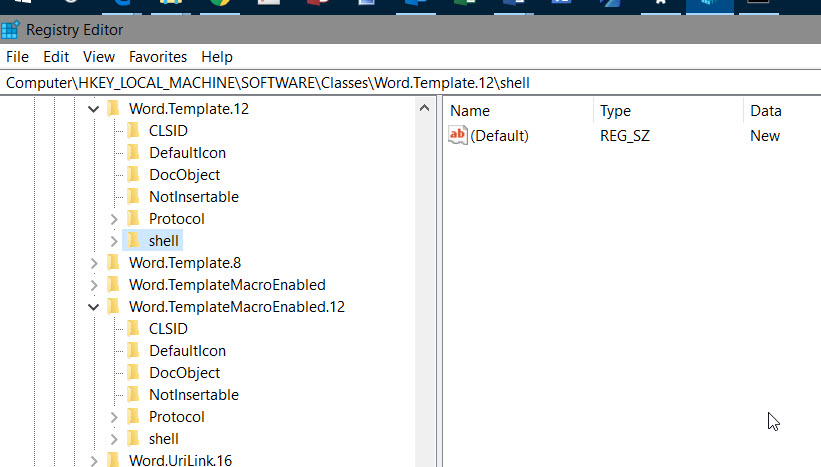821x467 pixels.
Task: Expand the Word.UriLink.16 key
Action: point(94,461)
